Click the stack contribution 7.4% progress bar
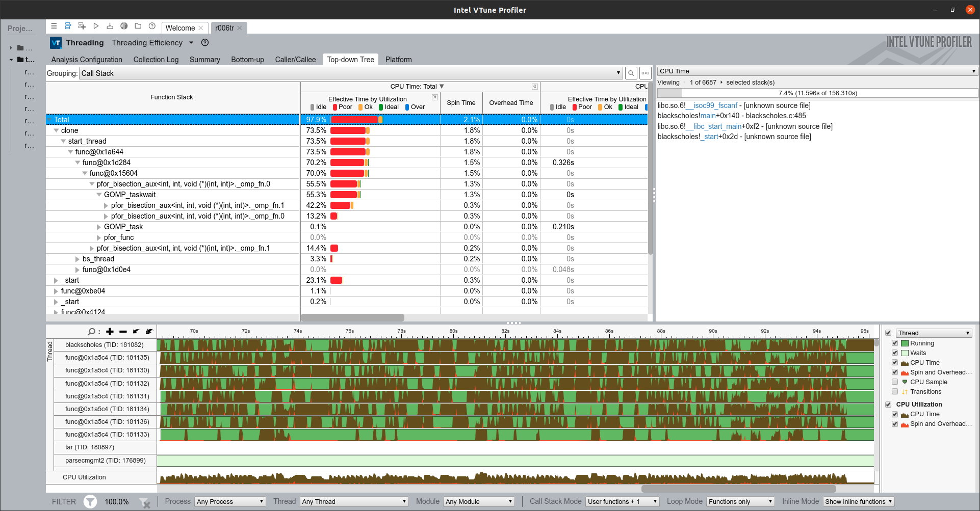This screenshot has height=511, width=980. pos(817,93)
